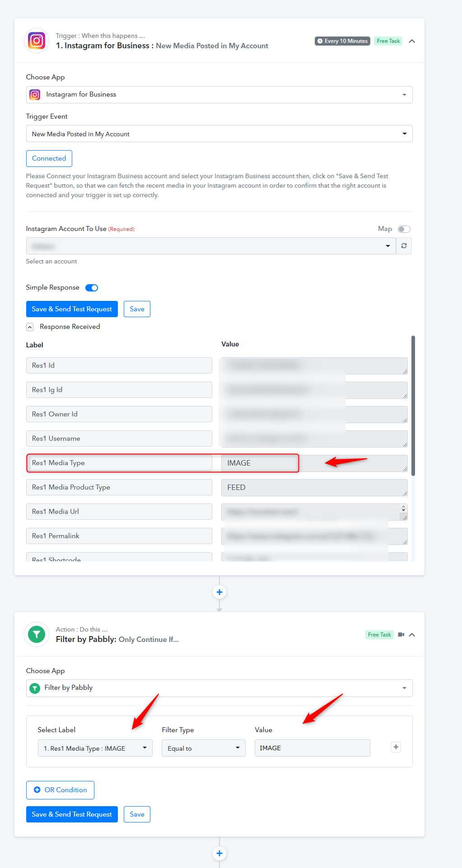This screenshot has height=868, width=462.
Task: Click the Res1 Owner Id label field
Action: (x=119, y=414)
